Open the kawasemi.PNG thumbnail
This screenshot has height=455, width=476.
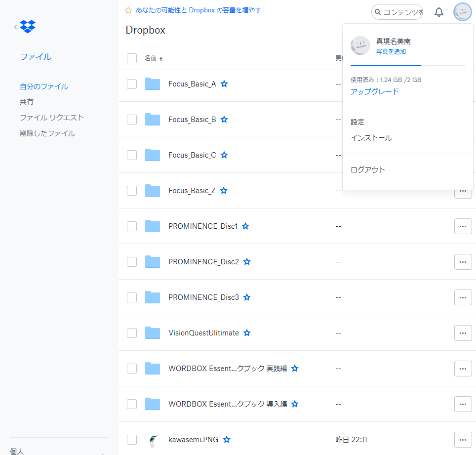[154, 441]
